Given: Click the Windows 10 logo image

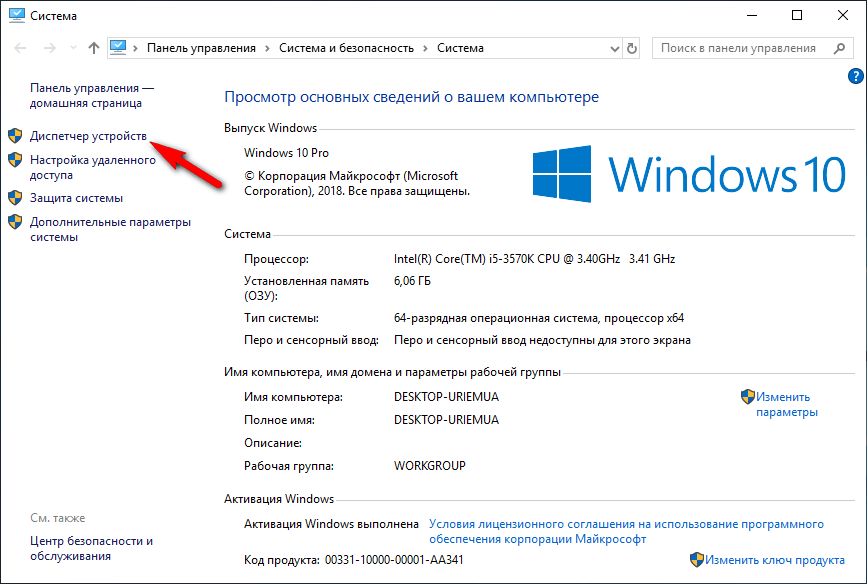Looking at the screenshot, I should (x=689, y=174).
